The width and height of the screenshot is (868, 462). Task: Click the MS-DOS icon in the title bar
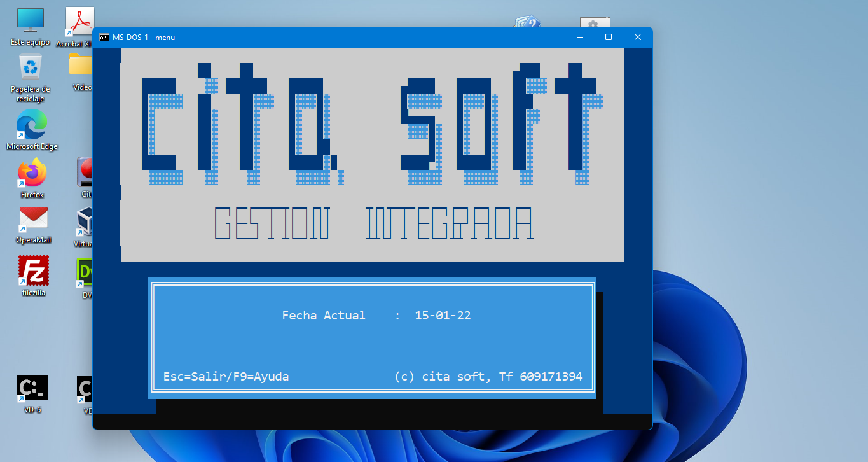coord(104,37)
